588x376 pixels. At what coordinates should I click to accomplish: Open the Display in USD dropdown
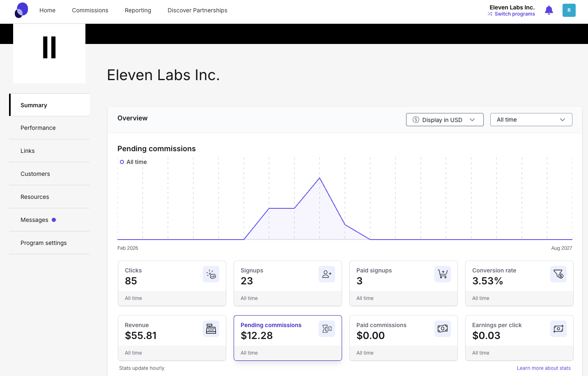coord(445,120)
